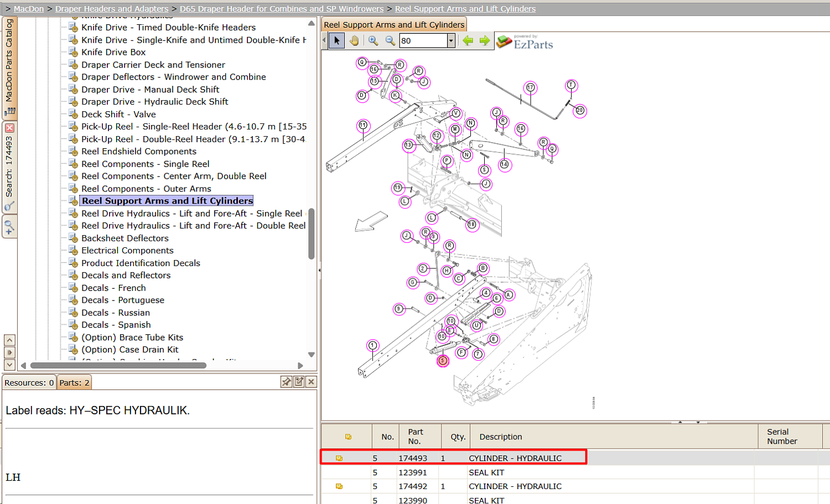Select Draper Drive - Hydraulic Deck Shift
The width and height of the screenshot is (830, 504).
coord(155,102)
